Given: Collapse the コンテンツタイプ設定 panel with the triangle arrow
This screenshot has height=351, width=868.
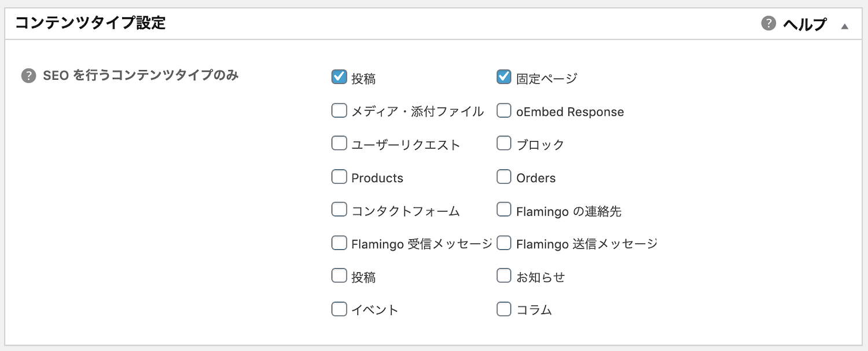Looking at the screenshot, I should pyautogui.click(x=845, y=26).
